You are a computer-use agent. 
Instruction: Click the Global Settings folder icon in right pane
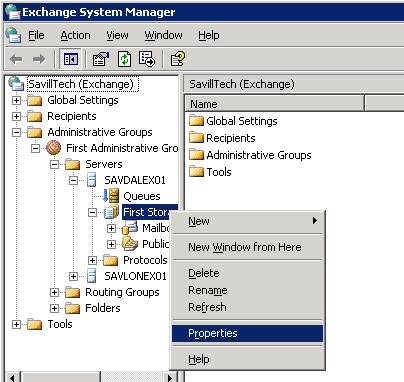click(196, 120)
